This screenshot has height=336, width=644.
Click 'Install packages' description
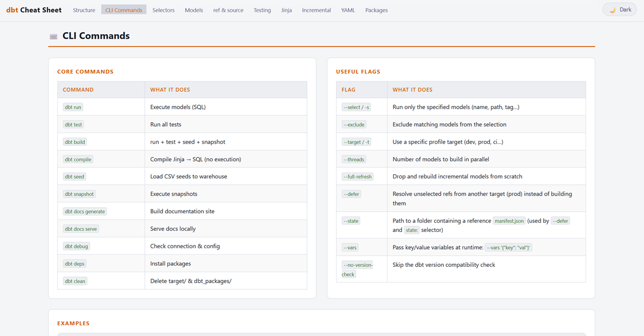(x=171, y=264)
